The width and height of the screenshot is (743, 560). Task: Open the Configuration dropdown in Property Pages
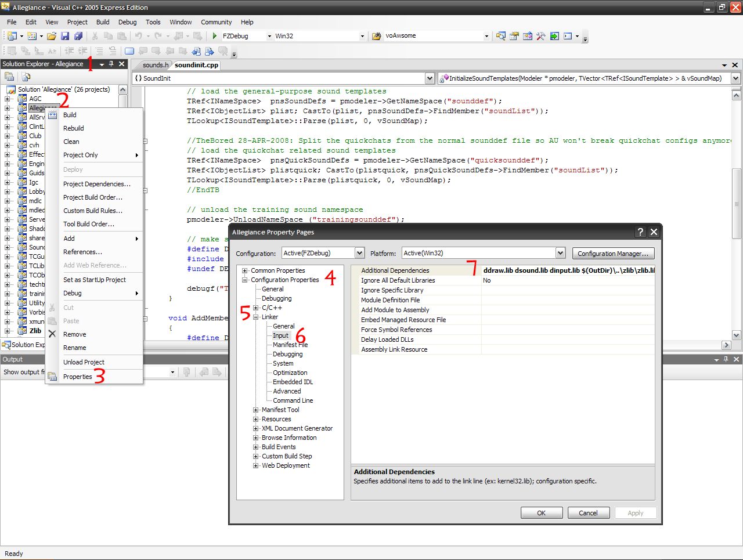coord(359,253)
